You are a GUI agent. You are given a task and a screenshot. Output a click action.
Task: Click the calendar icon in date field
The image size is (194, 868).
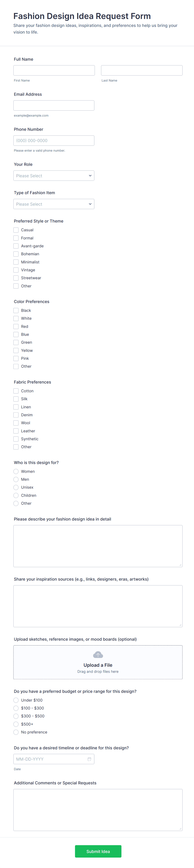(x=89, y=759)
